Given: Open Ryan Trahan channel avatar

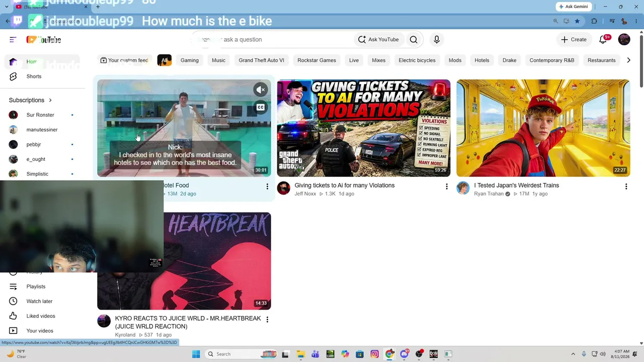Looking at the screenshot, I should coord(463,189).
